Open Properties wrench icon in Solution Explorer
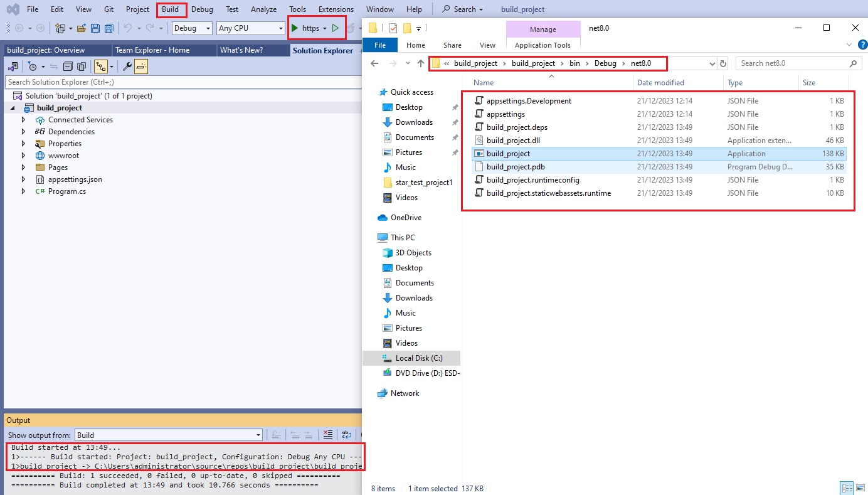This screenshot has height=495, width=868. click(x=127, y=67)
